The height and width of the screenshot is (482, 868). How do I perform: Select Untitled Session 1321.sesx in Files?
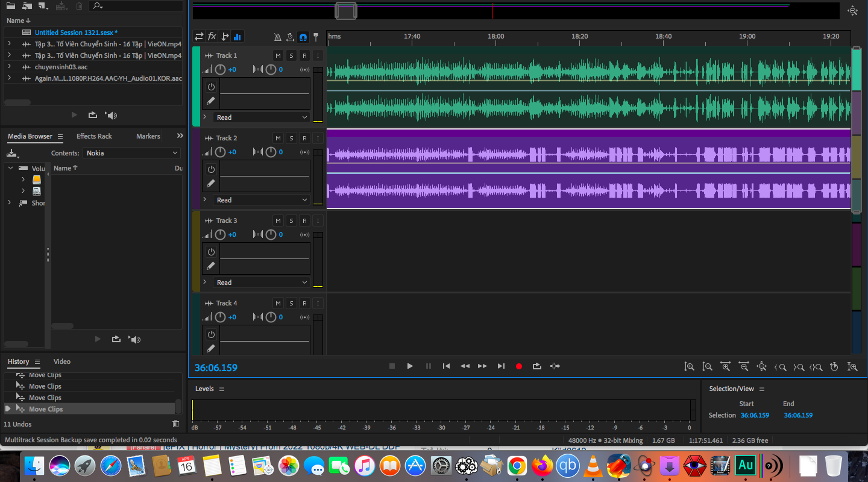pyautogui.click(x=76, y=33)
